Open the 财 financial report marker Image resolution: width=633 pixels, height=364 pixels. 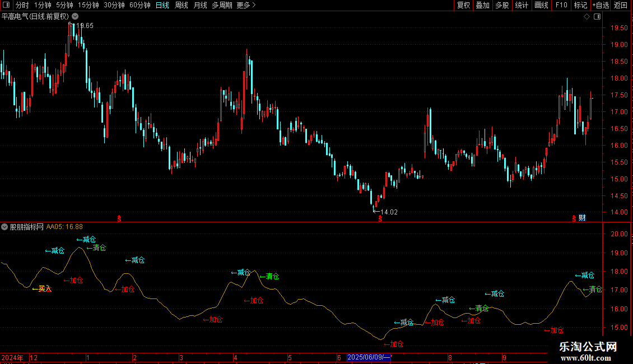coord(582,218)
